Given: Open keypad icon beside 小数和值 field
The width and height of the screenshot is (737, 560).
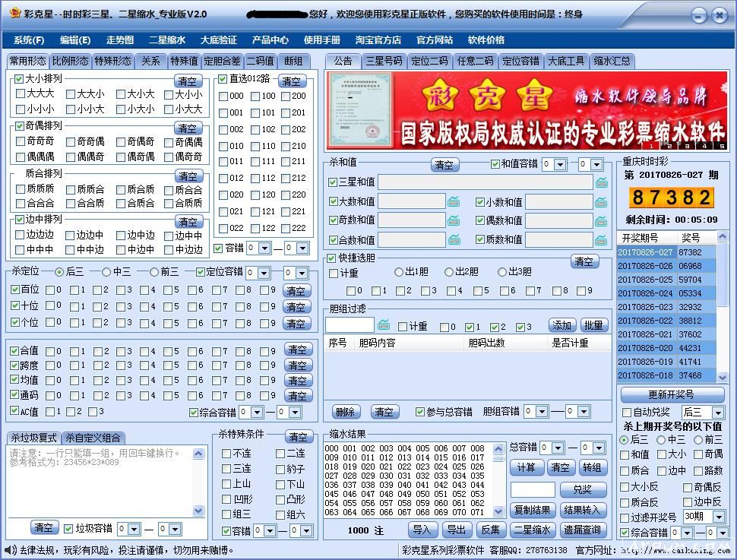Looking at the screenshot, I should [x=601, y=202].
